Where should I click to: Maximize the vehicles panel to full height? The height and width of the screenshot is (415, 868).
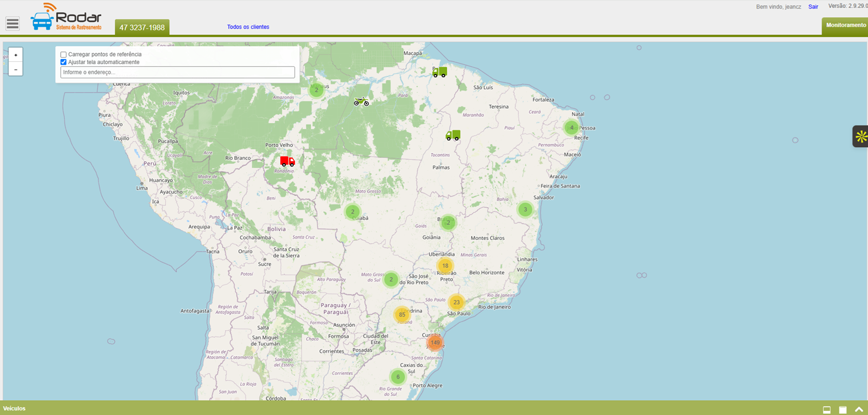[x=843, y=409]
